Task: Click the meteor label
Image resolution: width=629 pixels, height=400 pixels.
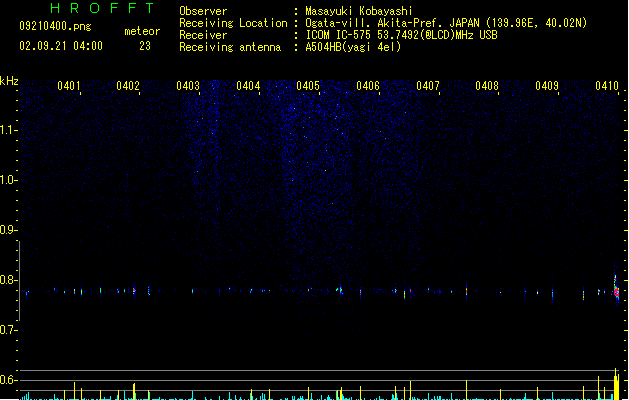Action: (x=142, y=31)
